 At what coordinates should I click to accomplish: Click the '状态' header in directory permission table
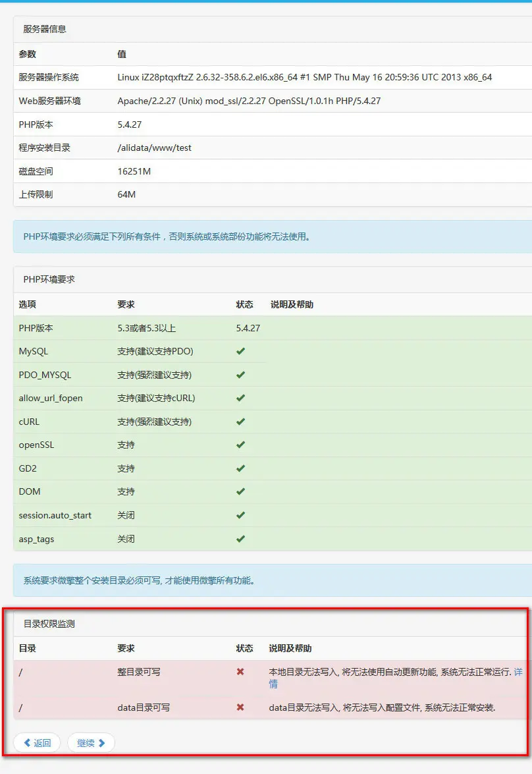tap(244, 648)
